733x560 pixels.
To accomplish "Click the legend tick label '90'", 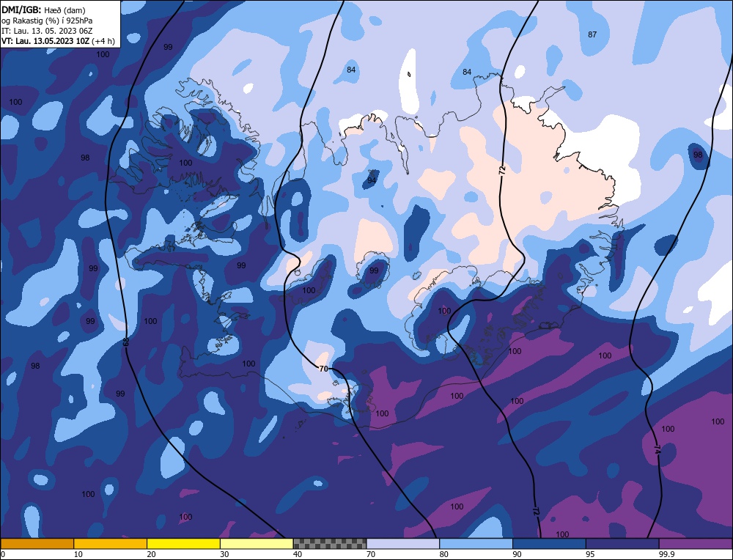I will pyautogui.click(x=517, y=554).
